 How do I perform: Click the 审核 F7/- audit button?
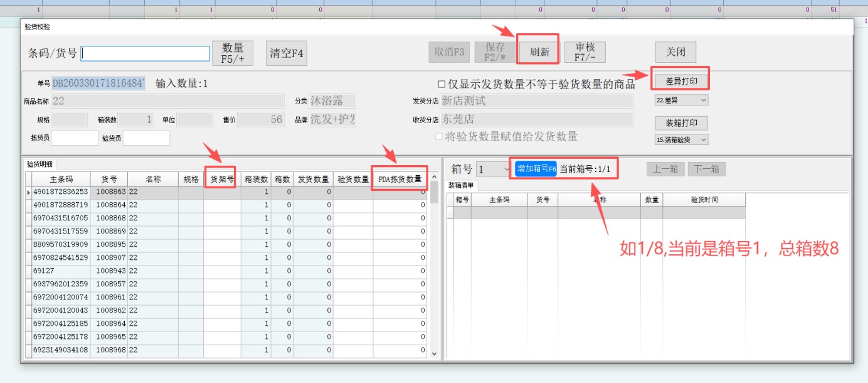click(x=585, y=52)
